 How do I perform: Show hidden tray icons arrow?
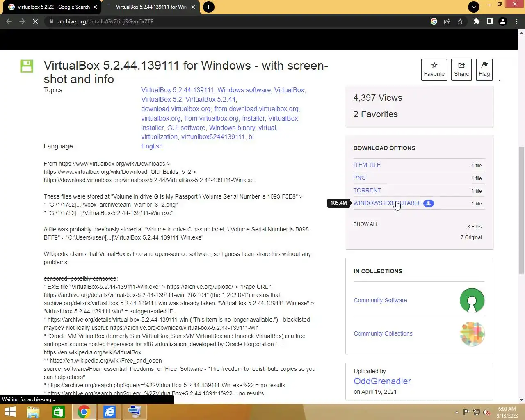click(457, 412)
